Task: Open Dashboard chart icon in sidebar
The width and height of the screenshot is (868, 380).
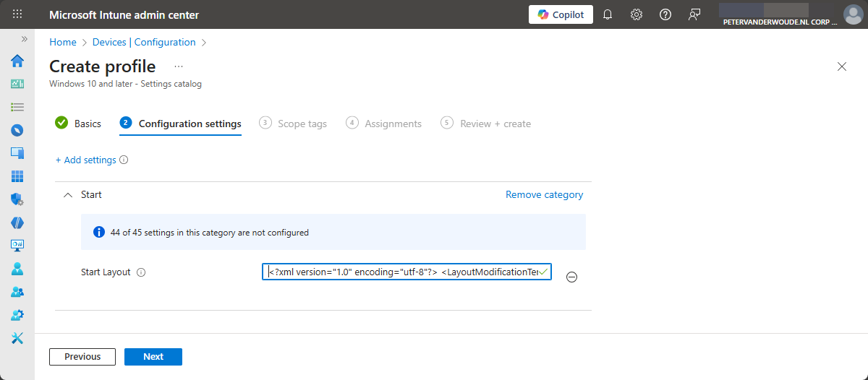Action: point(17,84)
